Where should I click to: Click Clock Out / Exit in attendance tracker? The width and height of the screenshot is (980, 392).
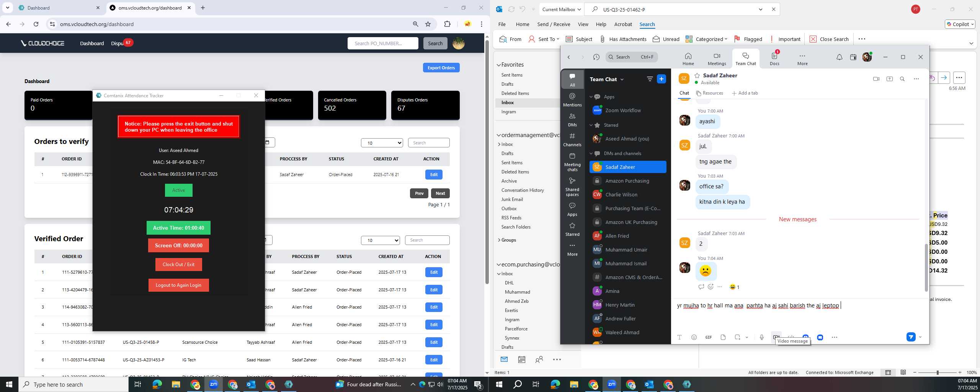point(178,265)
